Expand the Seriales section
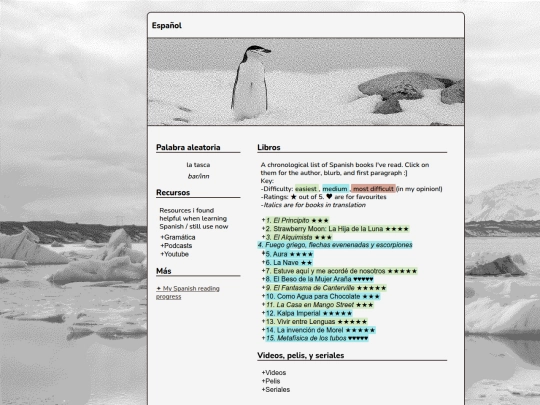The height and width of the screenshot is (405, 540). point(276,390)
